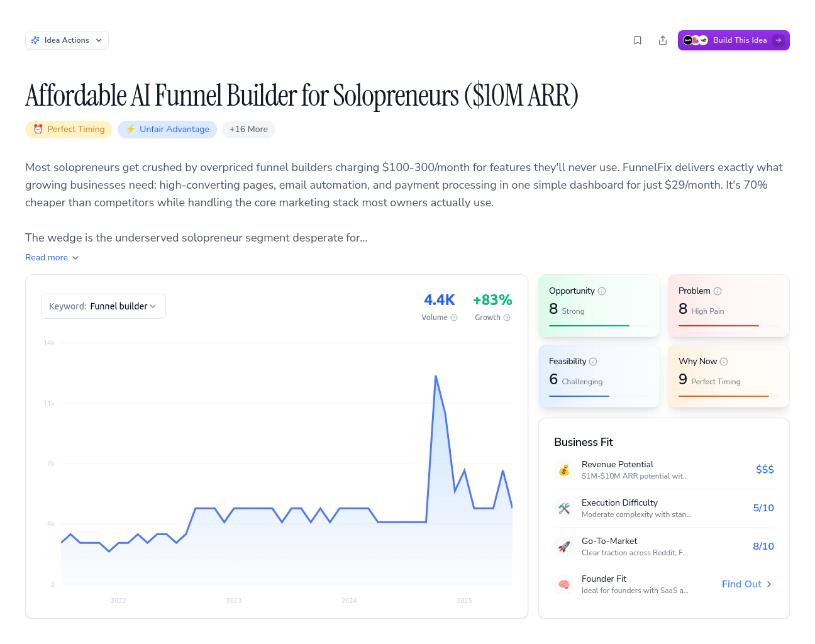The width and height of the screenshot is (815, 644).
Task: Click the arrow icon on Build This Idea
Action: click(779, 40)
